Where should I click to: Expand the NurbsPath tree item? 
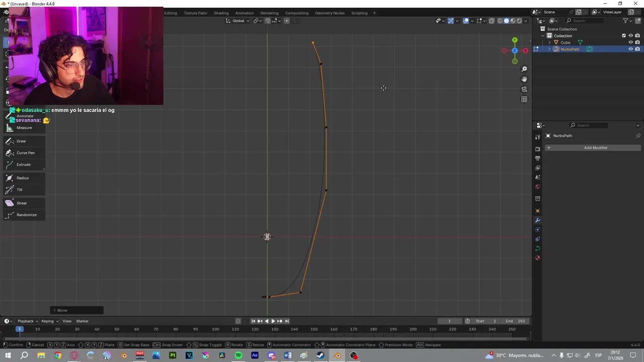click(x=549, y=49)
